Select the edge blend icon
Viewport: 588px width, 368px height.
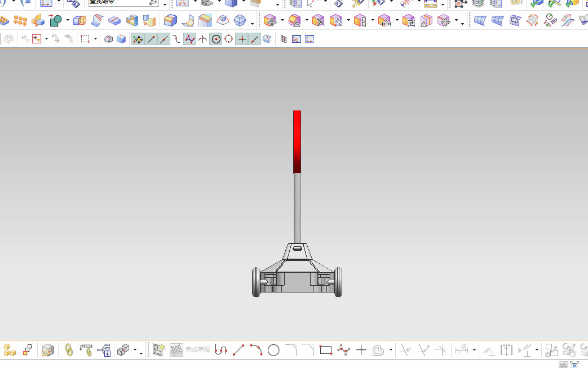coord(170,20)
